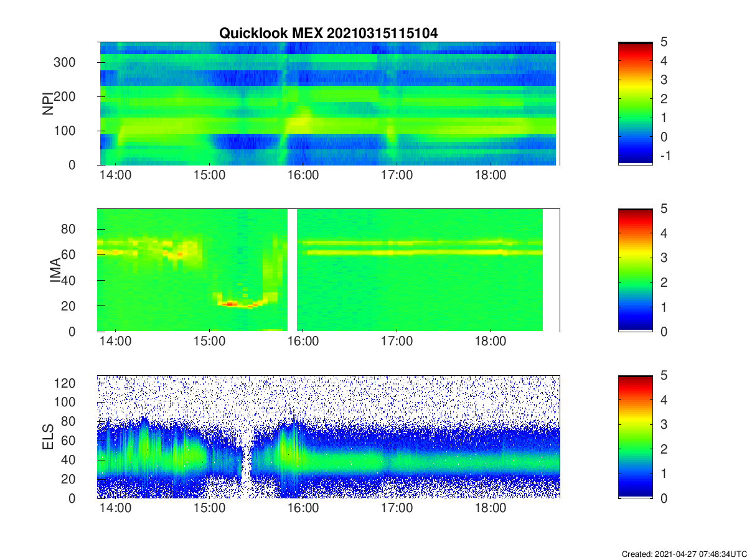Click inside the NPI spectrogram plot

click(x=328, y=103)
